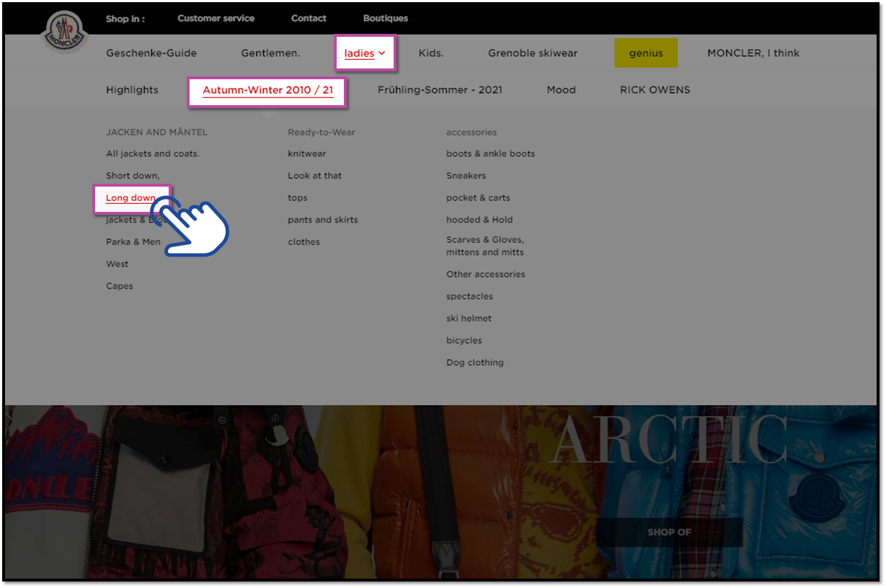Screen dimensions: 886x588
Task: Open Geschenke-Guide menu
Action: pyautogui.click(x=151, y=53)
